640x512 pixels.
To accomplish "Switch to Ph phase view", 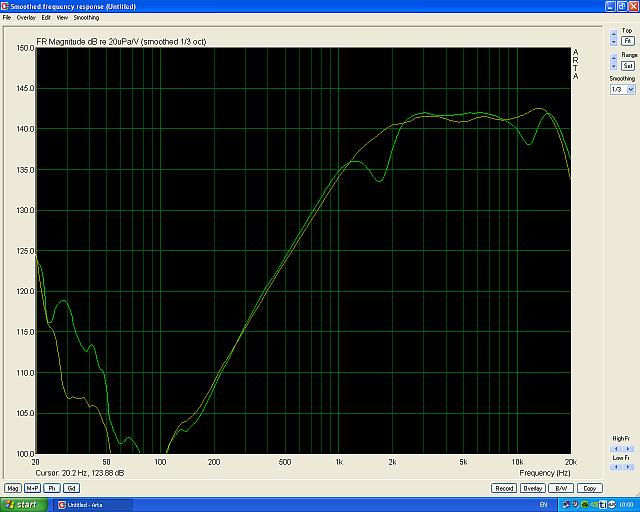I will (x=52, y=488).
